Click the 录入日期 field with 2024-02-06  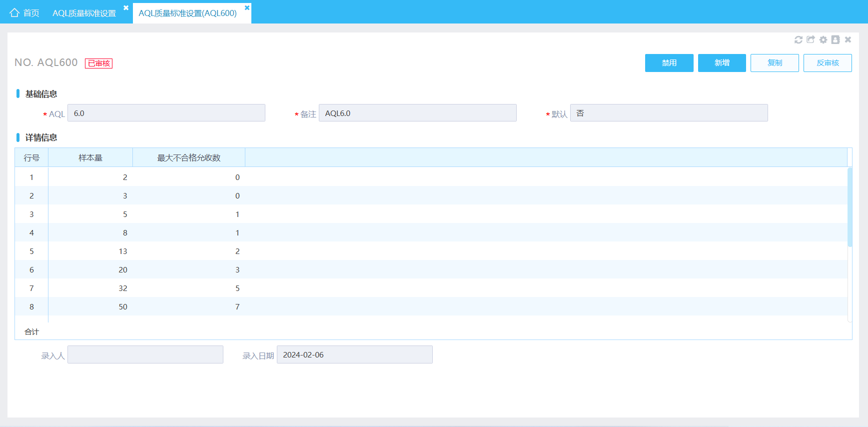pyautogui.click(x=355, y=354)
